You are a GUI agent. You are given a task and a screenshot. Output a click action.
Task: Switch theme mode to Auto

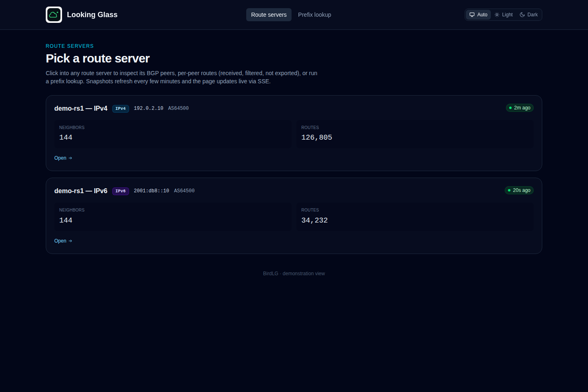tap(479, 15)
